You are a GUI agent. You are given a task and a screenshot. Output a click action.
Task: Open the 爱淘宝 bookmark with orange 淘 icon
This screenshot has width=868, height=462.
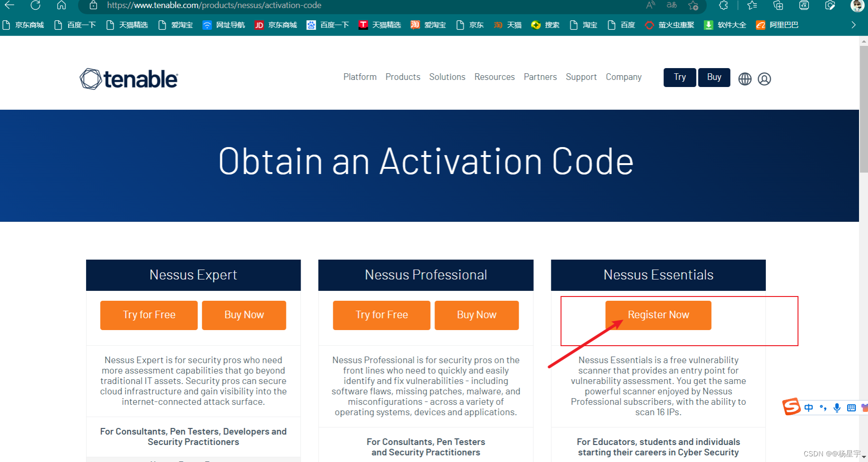tap(428, 25)
